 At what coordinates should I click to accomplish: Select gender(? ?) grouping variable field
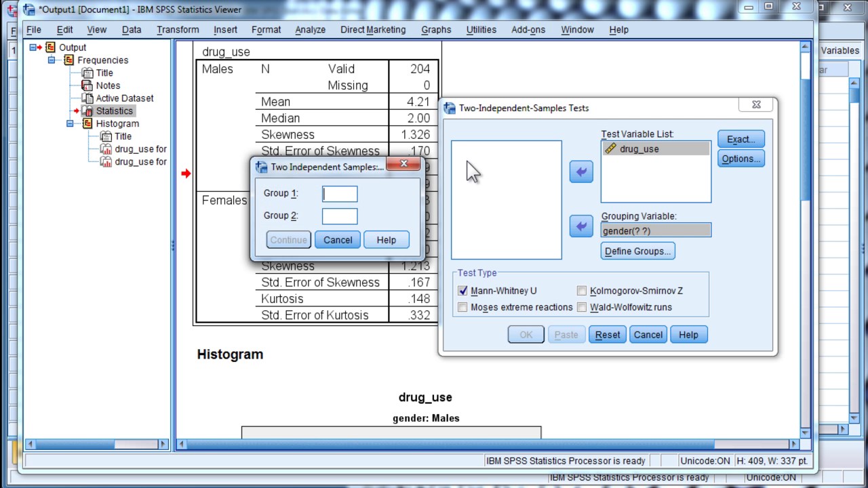(x=656, y=230)
